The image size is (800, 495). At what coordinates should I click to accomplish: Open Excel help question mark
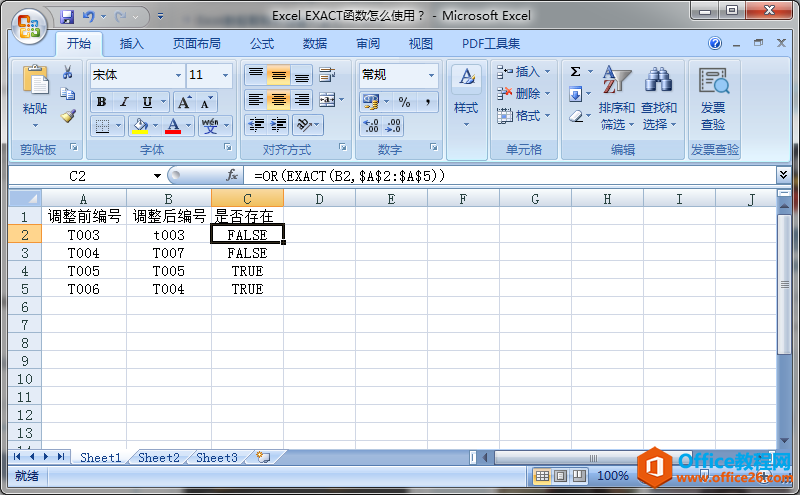[715, 43]
